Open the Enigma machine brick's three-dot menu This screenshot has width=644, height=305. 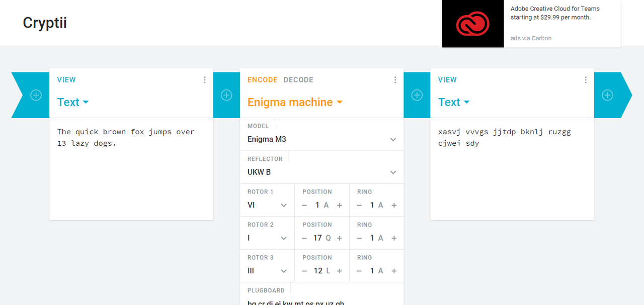[395, 80]
